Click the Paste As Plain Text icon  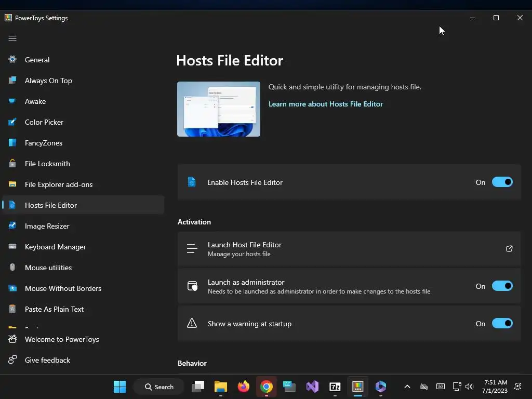click(12, 309)
